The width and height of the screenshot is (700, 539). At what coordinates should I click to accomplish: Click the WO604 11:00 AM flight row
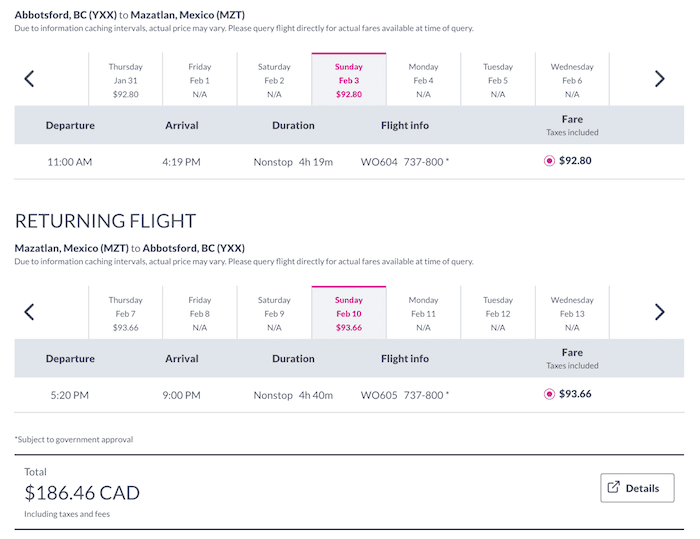349,162
